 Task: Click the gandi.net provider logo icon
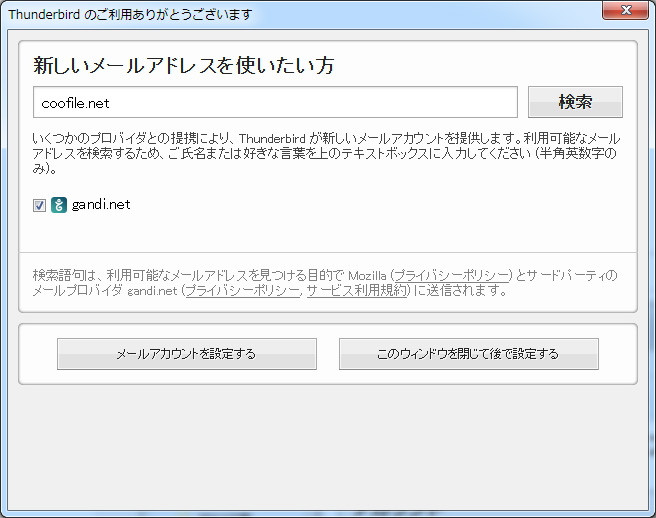(x=59, y=205)
